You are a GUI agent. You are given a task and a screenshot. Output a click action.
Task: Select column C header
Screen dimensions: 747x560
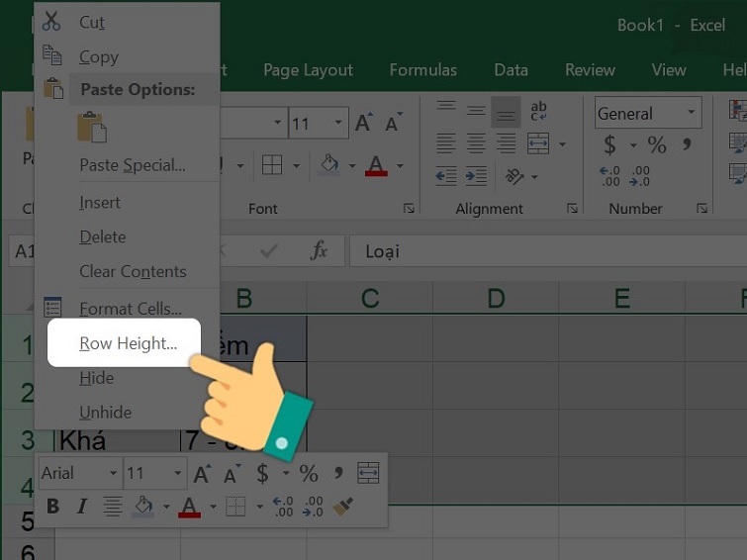click(370, 298)
